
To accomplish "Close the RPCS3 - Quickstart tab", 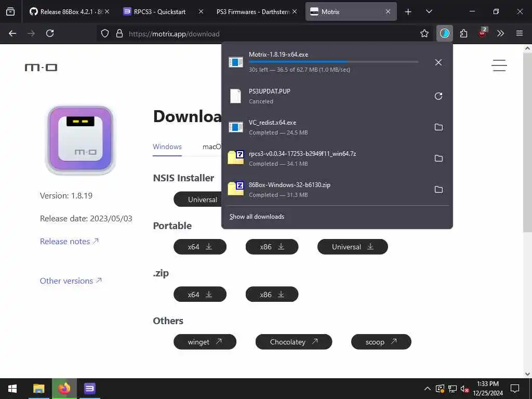I will click(x=201, y=11).
